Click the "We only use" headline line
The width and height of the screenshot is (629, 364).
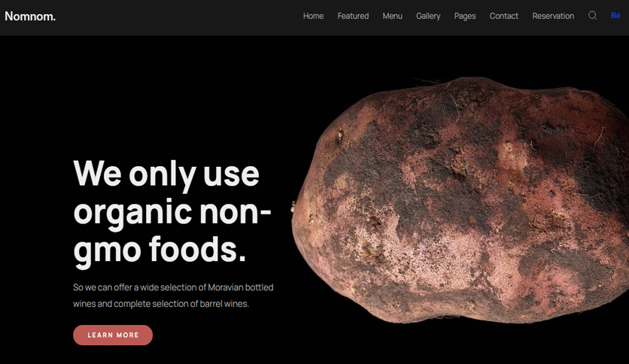[x=166, y=174]
